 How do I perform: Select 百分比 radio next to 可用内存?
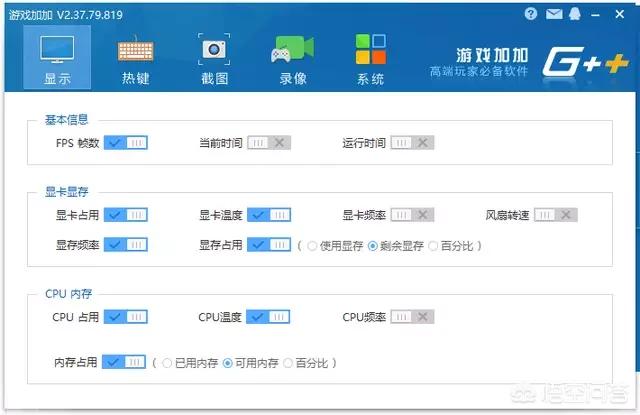coord(288,363)
